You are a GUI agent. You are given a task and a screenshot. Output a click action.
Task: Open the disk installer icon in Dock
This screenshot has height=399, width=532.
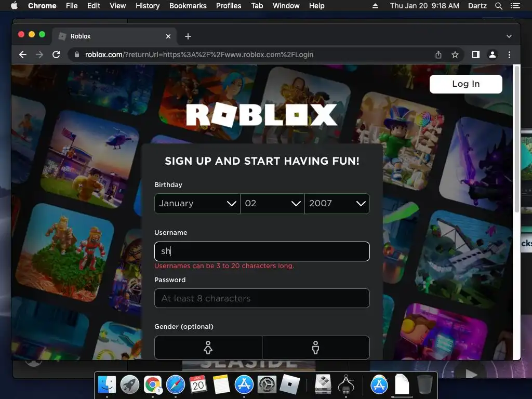[x=323, y=384]
